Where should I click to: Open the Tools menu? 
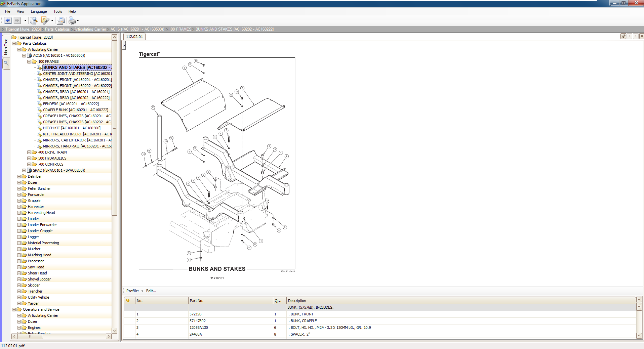click(x=57, y=11)
